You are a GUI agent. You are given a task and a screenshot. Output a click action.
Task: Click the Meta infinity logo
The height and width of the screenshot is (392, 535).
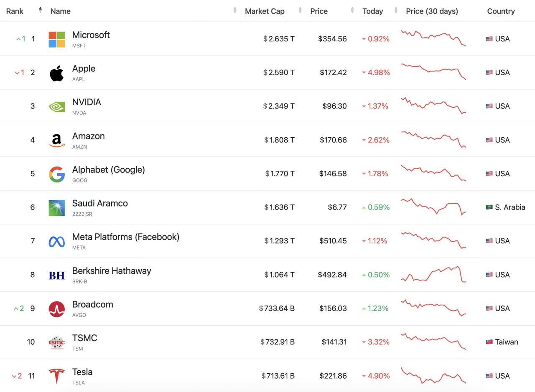(56, 241)
